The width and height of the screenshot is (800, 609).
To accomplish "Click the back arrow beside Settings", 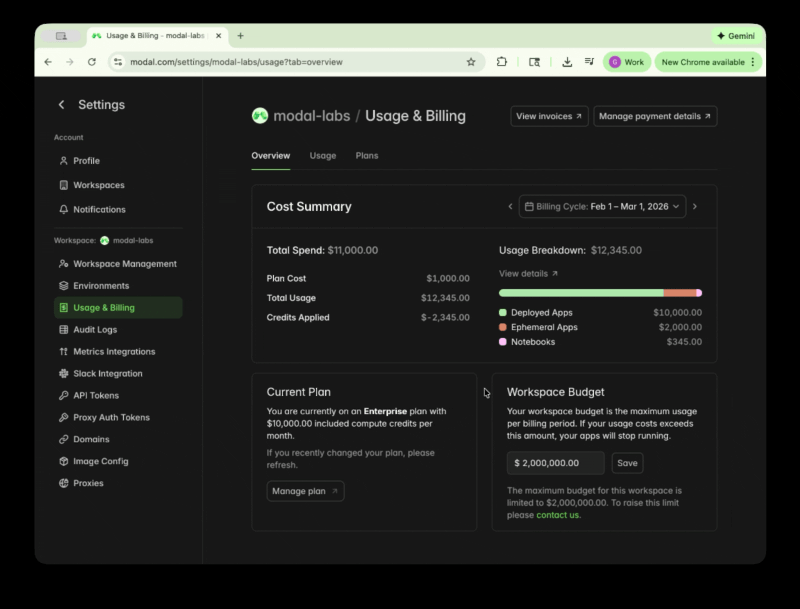I will click(x=61, y=105).
